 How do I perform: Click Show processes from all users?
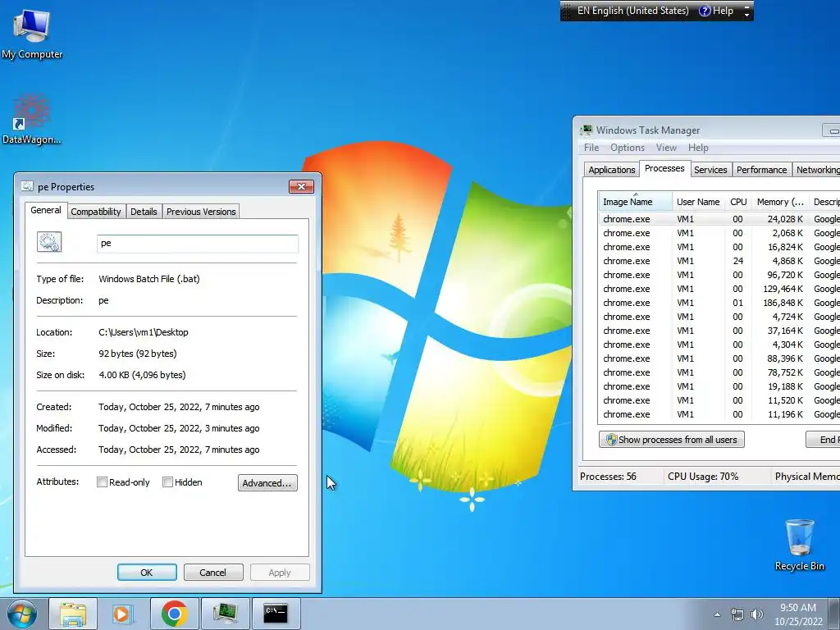671,440
